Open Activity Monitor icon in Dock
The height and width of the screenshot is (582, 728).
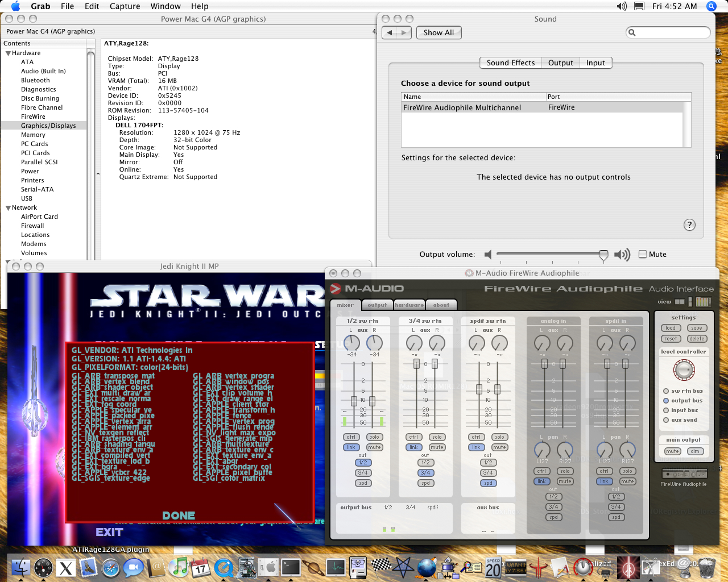click(336, 567)
